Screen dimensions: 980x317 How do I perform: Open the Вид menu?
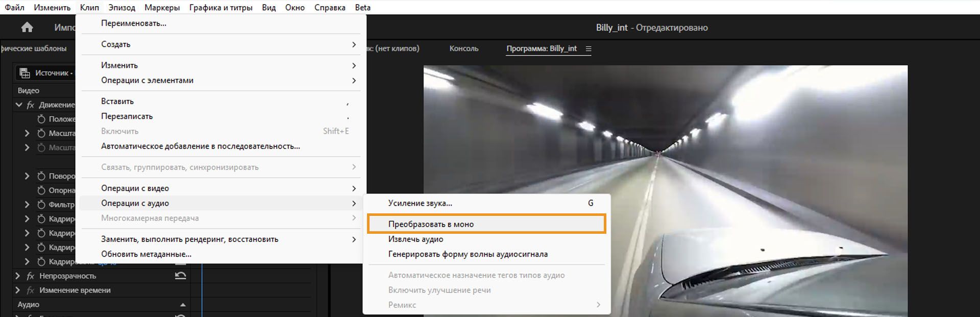pos(268,7)
